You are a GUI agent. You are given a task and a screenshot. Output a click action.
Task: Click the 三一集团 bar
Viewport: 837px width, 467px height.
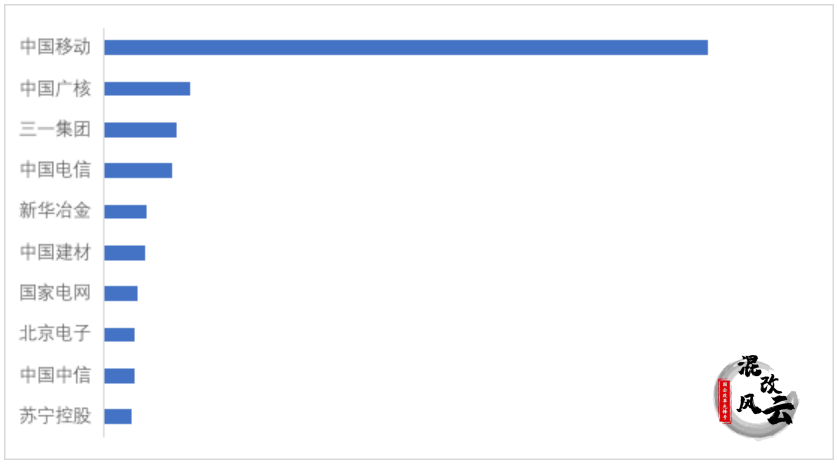tap(140, 130)
